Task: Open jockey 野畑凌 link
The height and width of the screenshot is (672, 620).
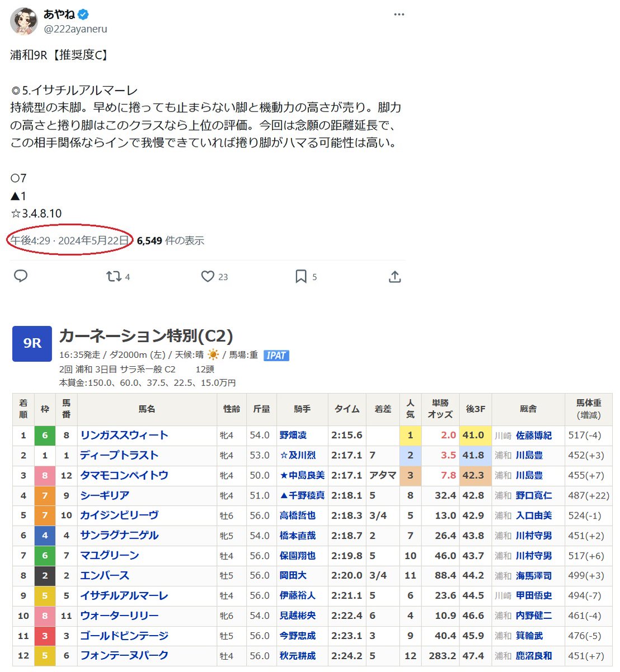Action: coord(293,435)
